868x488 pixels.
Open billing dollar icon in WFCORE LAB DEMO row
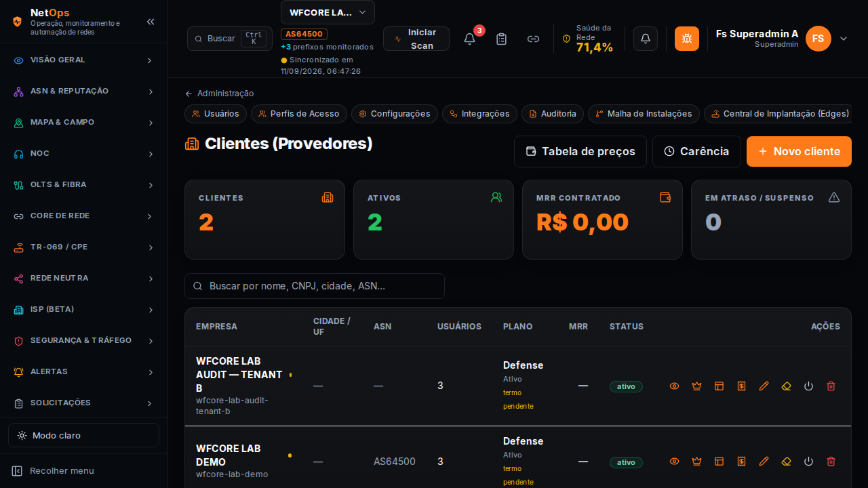click(741, 461)
